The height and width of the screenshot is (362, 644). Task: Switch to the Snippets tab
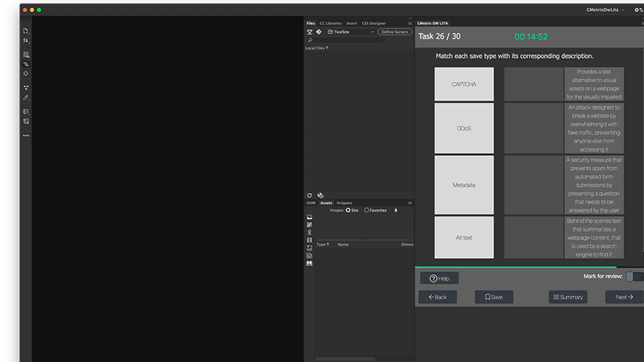[345, 203]
